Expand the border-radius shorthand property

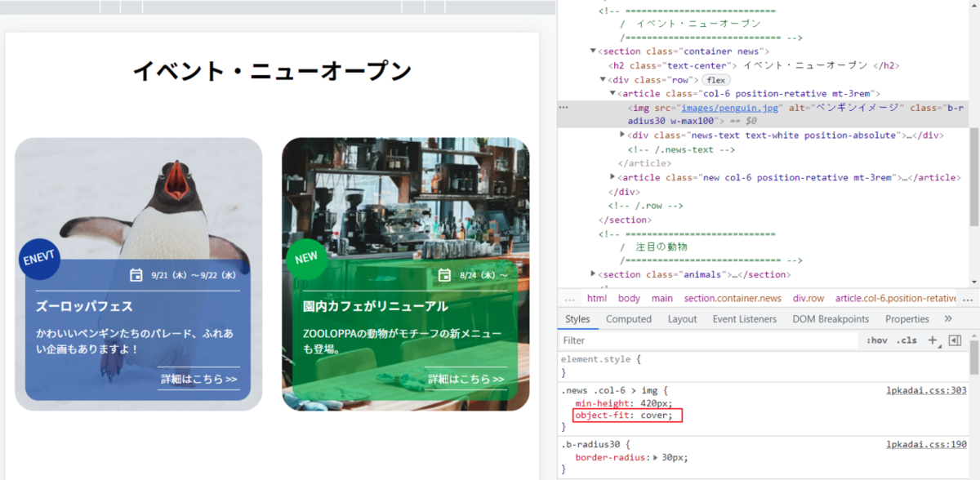click(x=655, y=458)
